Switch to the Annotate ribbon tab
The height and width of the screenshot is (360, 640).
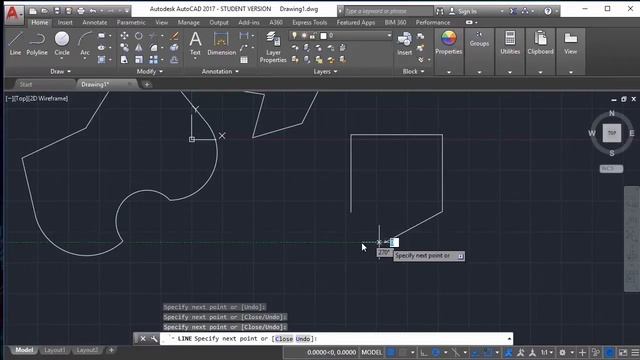coord(95,22)
